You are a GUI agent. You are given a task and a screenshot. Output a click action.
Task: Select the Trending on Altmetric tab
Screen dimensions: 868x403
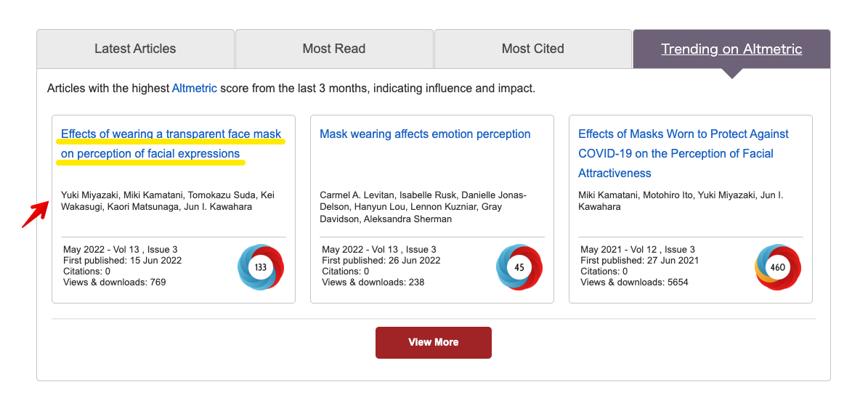(x=731, y=49)
